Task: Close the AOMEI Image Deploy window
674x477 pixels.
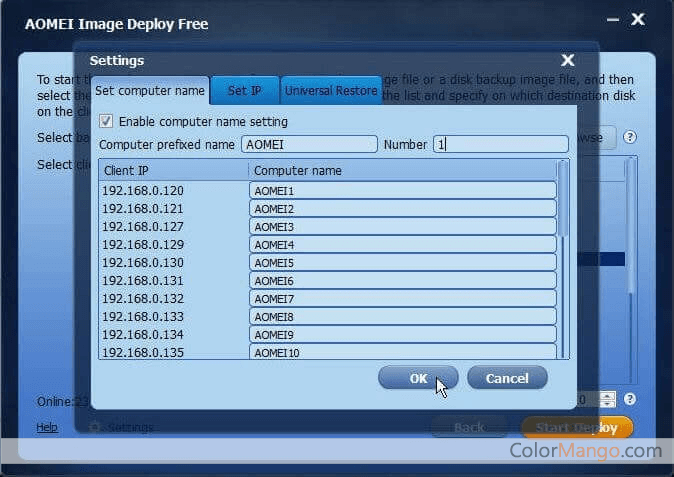Action: pos(638,19)
